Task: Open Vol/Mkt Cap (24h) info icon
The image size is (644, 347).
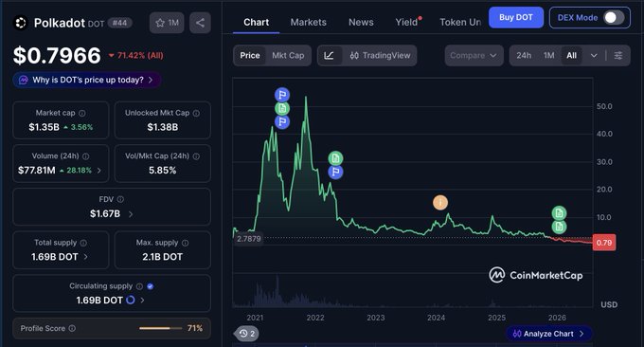Action: (196, 156)
